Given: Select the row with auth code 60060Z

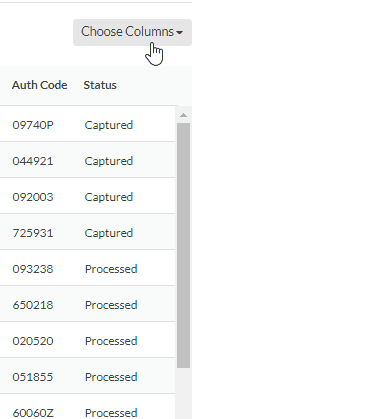Looking at the screenshot, I should point(87,407).
